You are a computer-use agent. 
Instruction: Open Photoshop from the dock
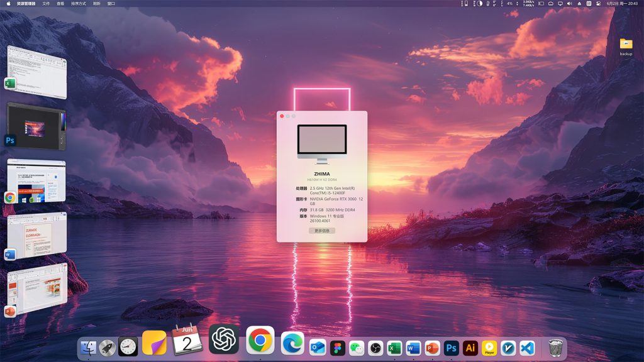451,348
